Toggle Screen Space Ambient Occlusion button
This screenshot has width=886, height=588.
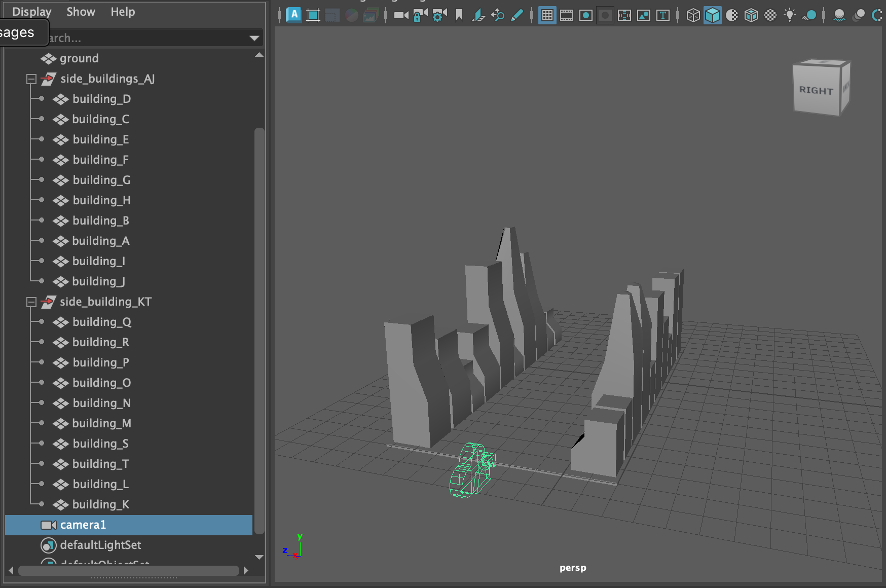coord(839,15)
